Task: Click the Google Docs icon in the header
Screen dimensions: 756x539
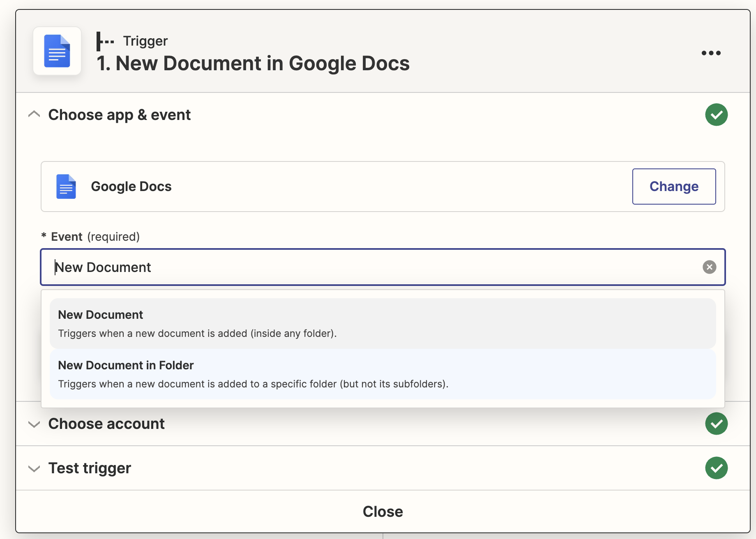Action: [x=57, y=51]
